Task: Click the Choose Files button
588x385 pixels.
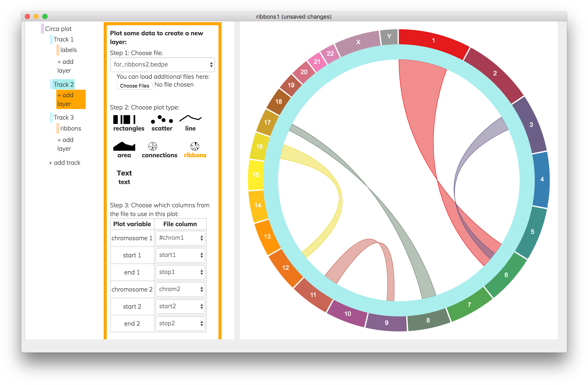Action: tap(134, 86)
